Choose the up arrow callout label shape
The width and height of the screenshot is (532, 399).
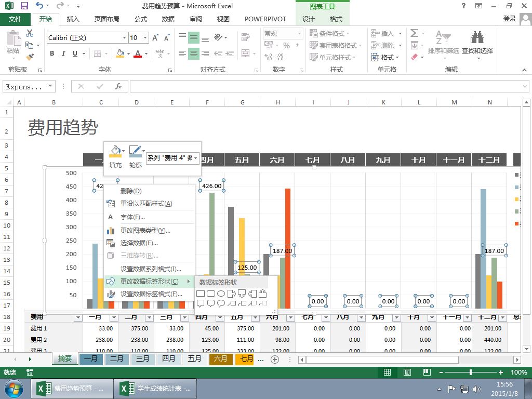(262, 294)
